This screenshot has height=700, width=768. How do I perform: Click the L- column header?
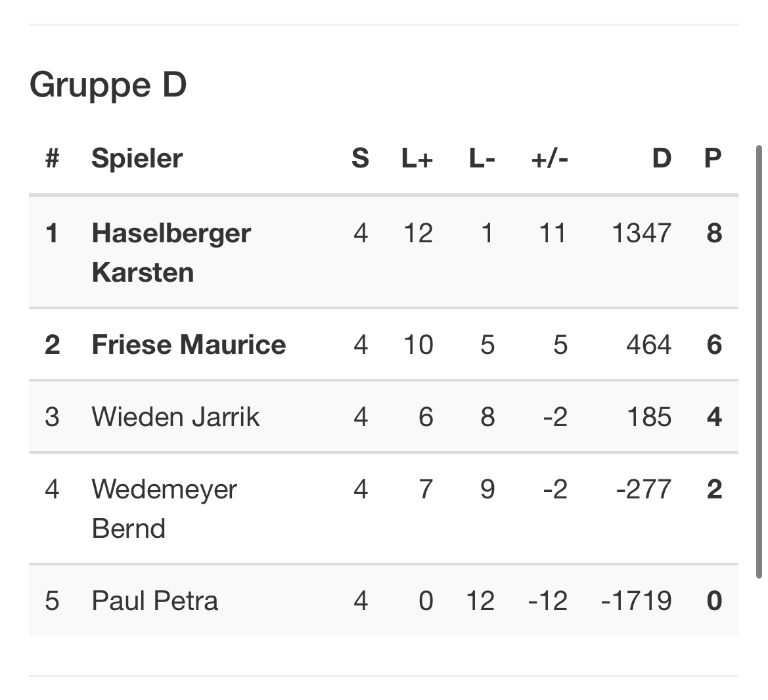pos(482,158)
